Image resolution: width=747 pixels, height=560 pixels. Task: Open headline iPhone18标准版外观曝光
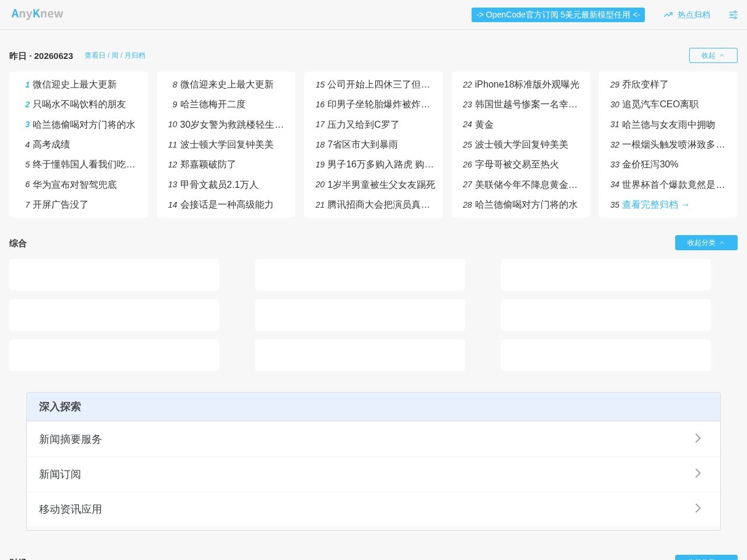tap(527, 85)
